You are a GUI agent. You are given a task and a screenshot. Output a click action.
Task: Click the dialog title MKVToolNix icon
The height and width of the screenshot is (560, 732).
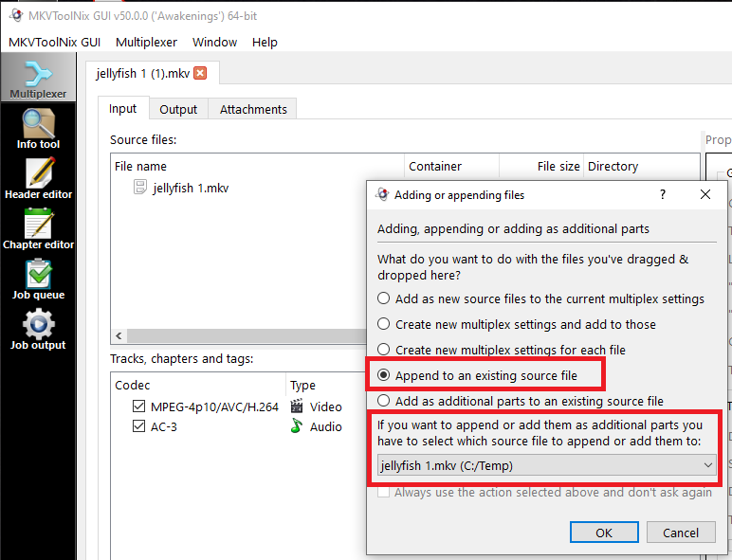pos(382,194)
